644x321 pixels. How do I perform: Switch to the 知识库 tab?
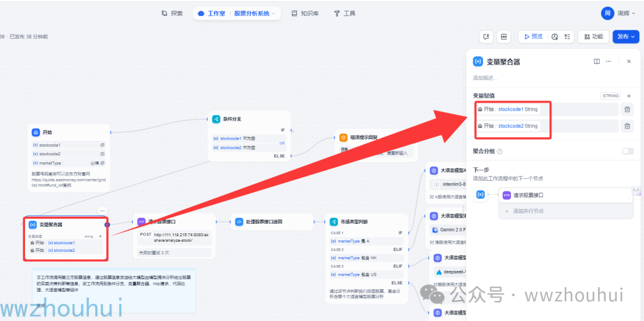click(305, 13)
